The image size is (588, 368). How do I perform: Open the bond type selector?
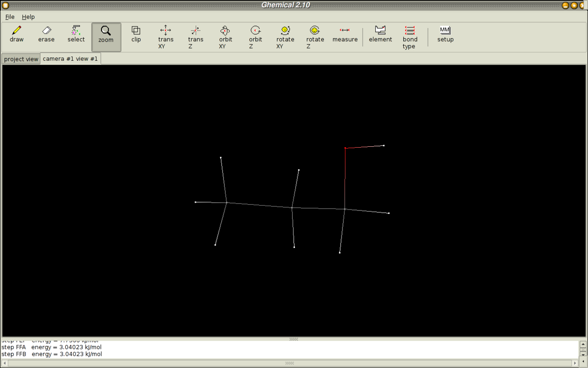pos(410,37)
